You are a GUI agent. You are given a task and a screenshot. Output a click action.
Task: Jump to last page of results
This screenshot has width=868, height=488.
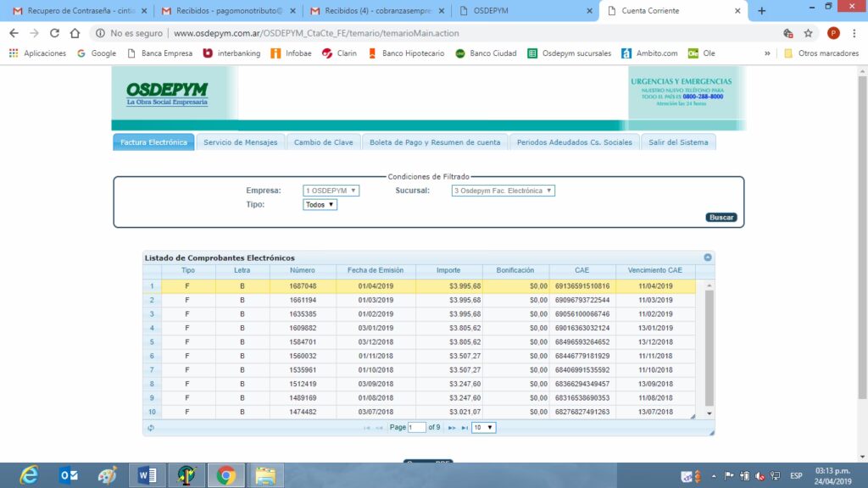point(465,428)
